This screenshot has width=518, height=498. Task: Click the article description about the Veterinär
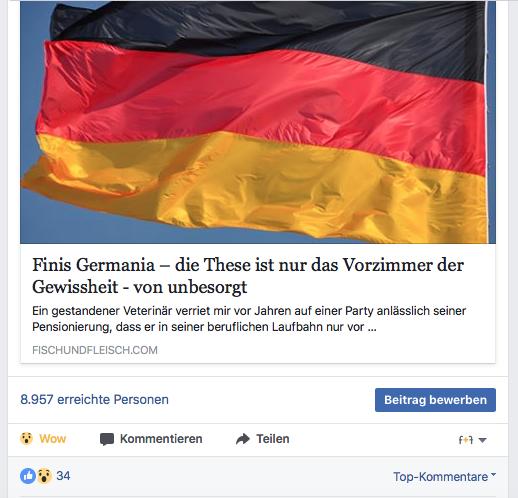coord(249,319)
